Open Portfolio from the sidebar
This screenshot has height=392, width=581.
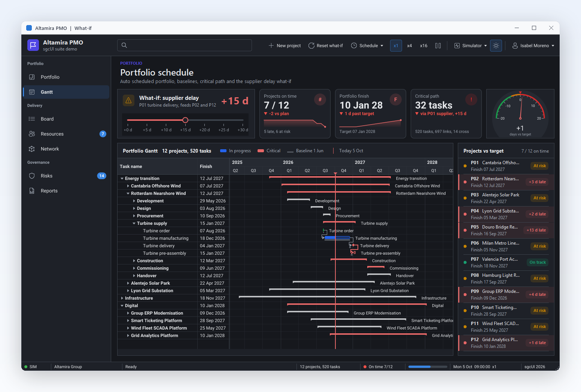[x=66, y=77]
